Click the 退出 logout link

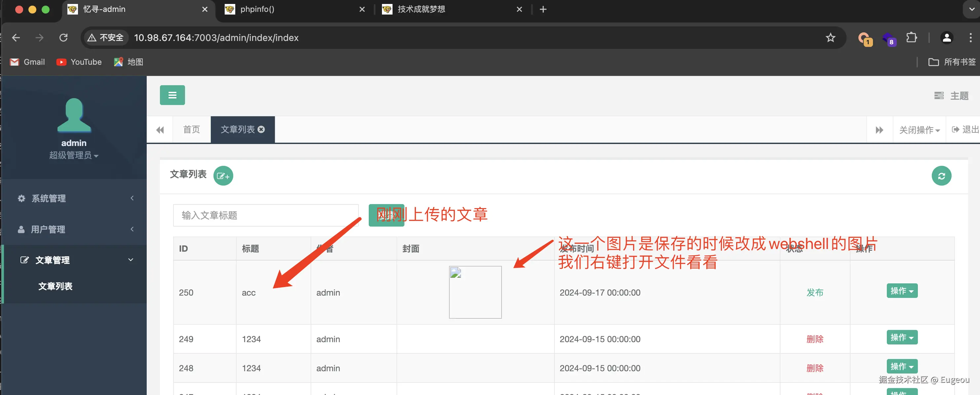point(964,130)
